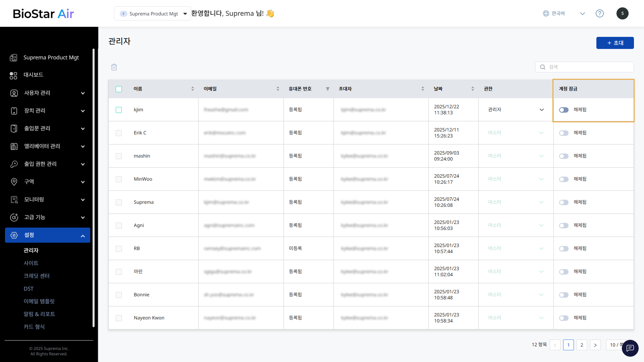The width and height of the screenshot is (644, 362).
Task: Click the trash delete icon above table
Action: (x=114, y=67)
